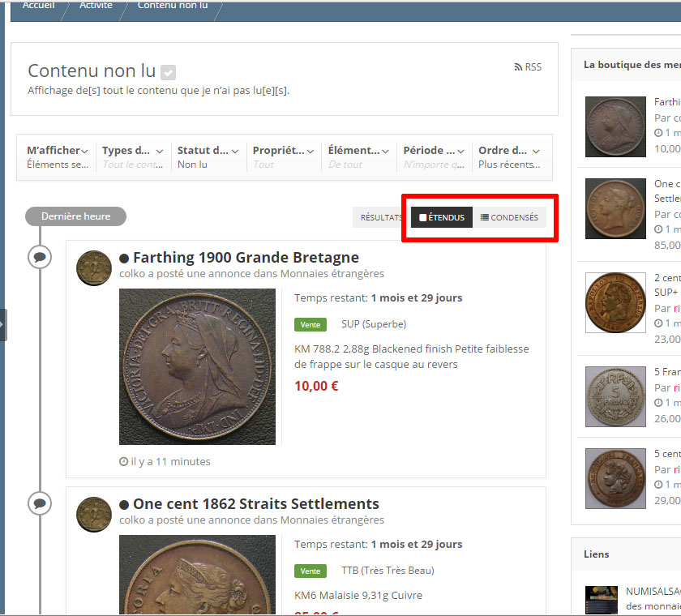This screenshot has width=681, height=616.
Task: Switch results view to Condensés
Action: pyautogui.click(x=509, y=217)
